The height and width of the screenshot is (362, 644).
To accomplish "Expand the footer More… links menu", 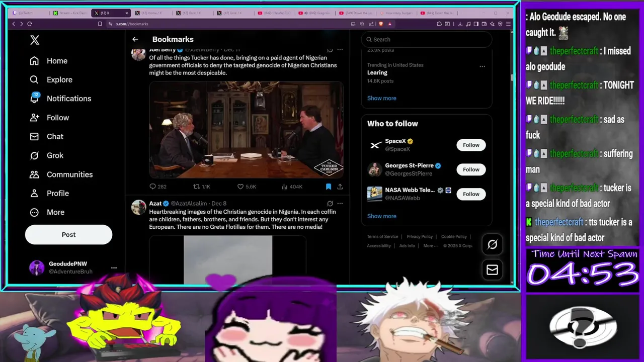I will (x=430, y=246).
